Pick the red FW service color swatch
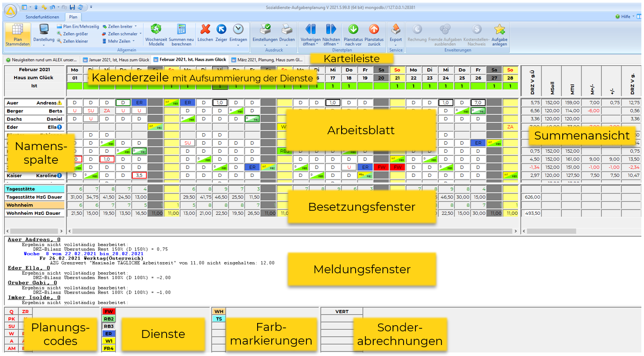 click(109, 312)
